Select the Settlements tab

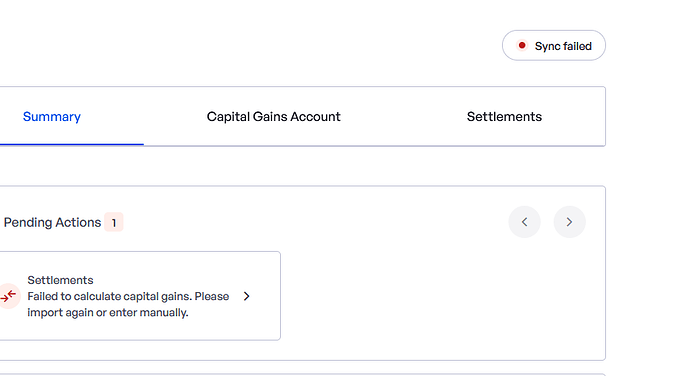coord(504,117)
